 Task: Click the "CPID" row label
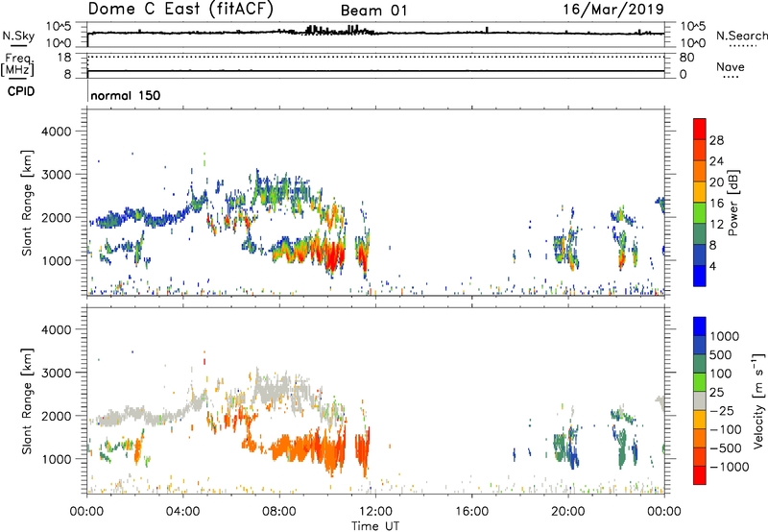[x=21, y=91]
